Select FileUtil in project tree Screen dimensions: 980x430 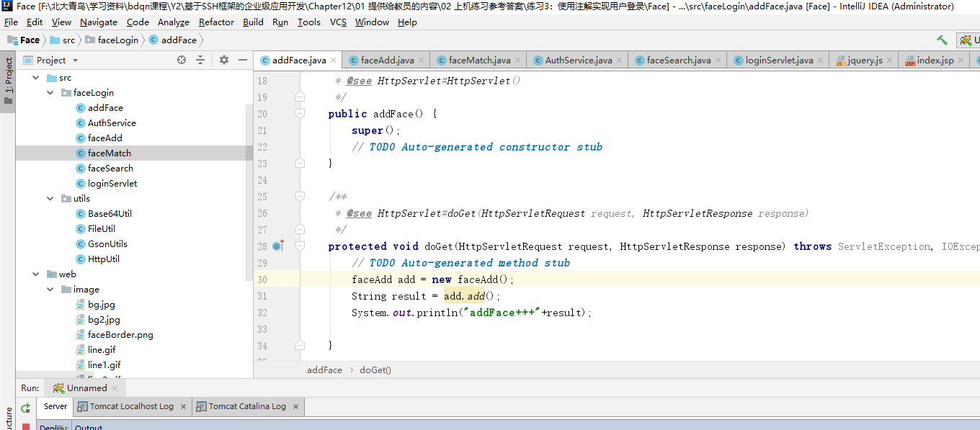[x=102, y=229]
